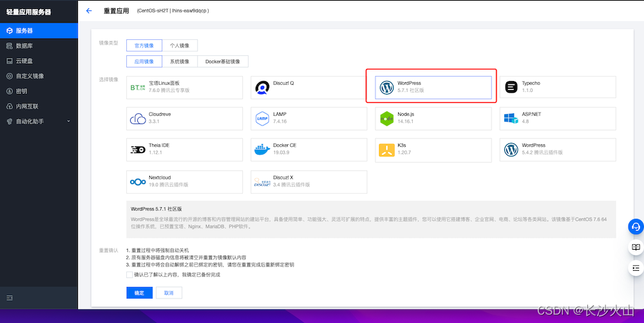644x323 pixels.
Task: Choose the 宝塔Linux面板 image card
Action: 184,87
